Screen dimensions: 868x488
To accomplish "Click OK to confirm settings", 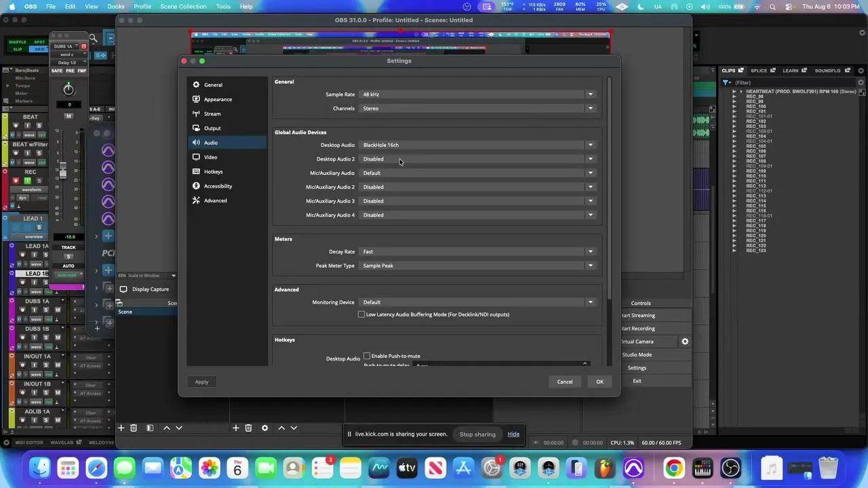I will click(599, 382).
